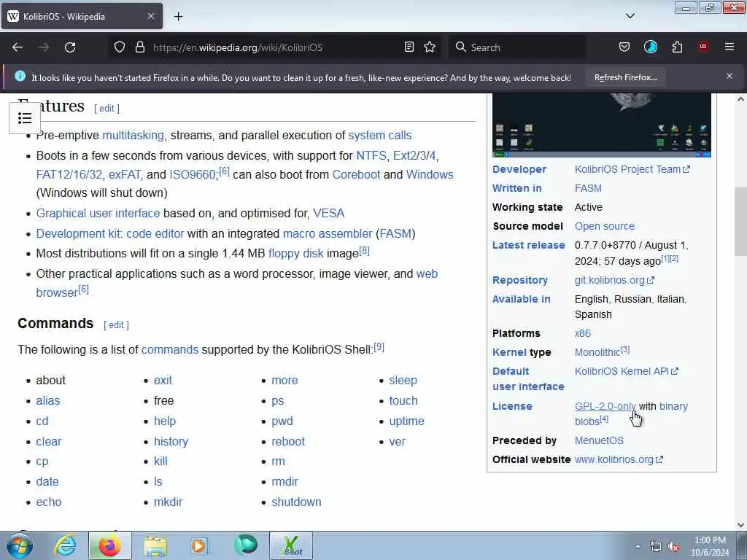The image size is (747, 560).
Task: Open the uptime command link
Action: pos(406,421)
